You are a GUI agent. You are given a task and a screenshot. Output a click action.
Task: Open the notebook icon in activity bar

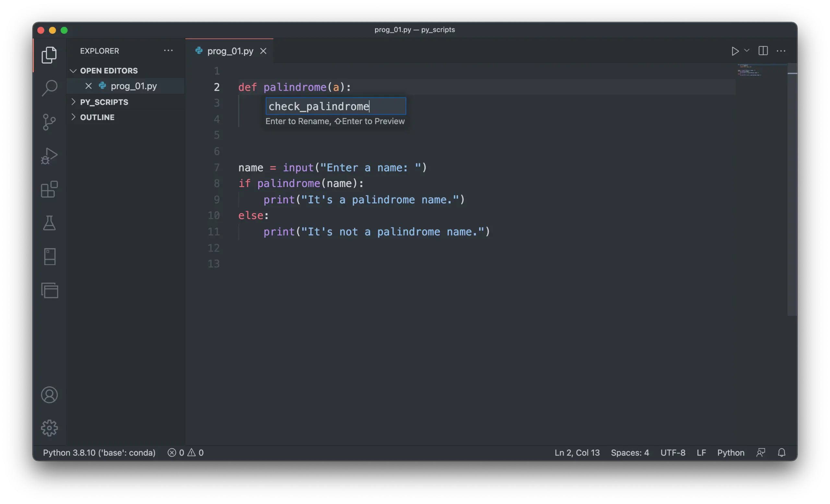50,257
